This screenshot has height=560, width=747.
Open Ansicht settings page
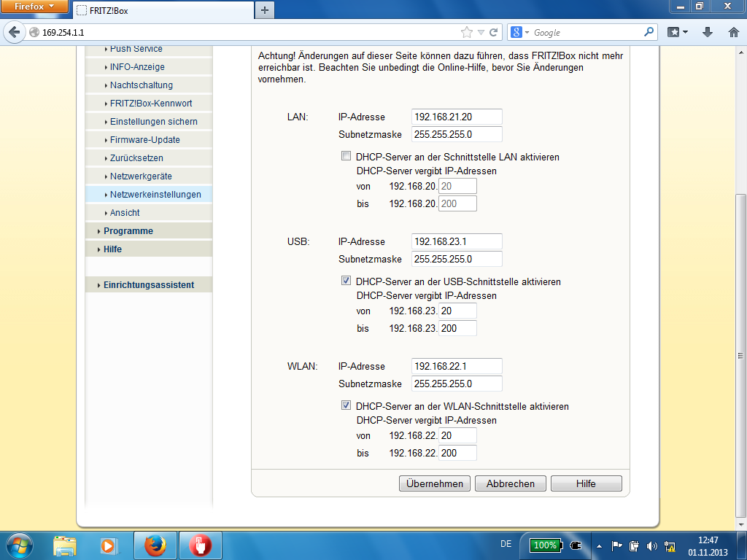[149, 212]
